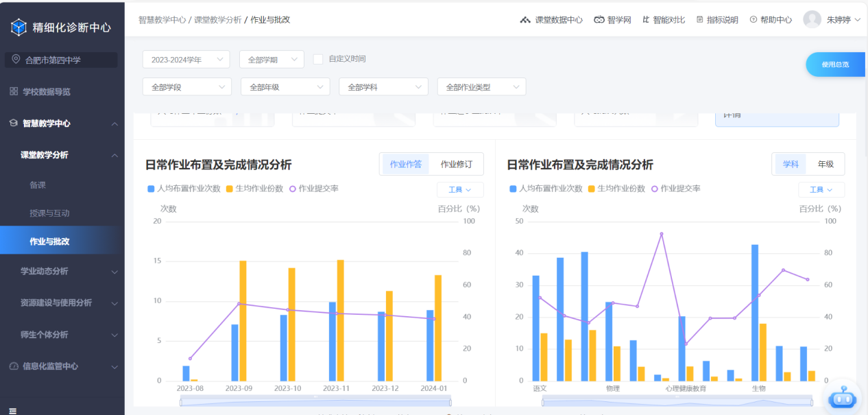Toggle 人均布置作业次数 legend in left chart

pos(151,189)
